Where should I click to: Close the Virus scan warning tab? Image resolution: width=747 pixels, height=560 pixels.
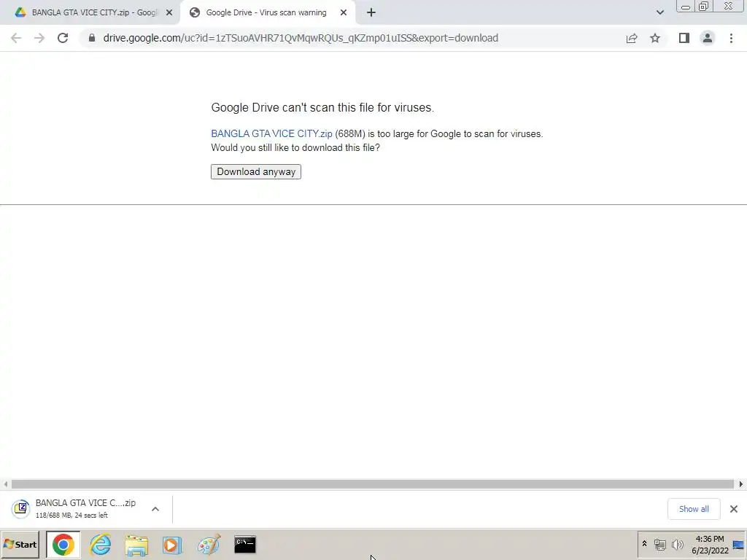(x=344, y=13)
